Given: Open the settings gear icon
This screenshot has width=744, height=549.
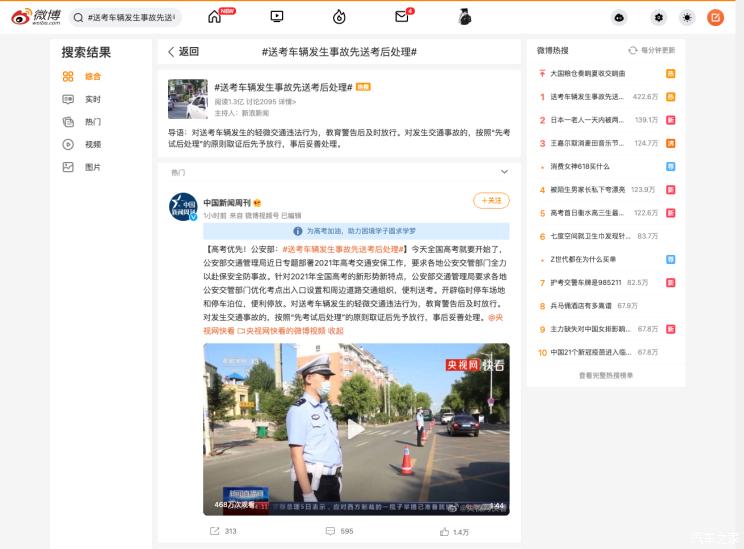Looking at the screenshot, I should tap(658, 17).
